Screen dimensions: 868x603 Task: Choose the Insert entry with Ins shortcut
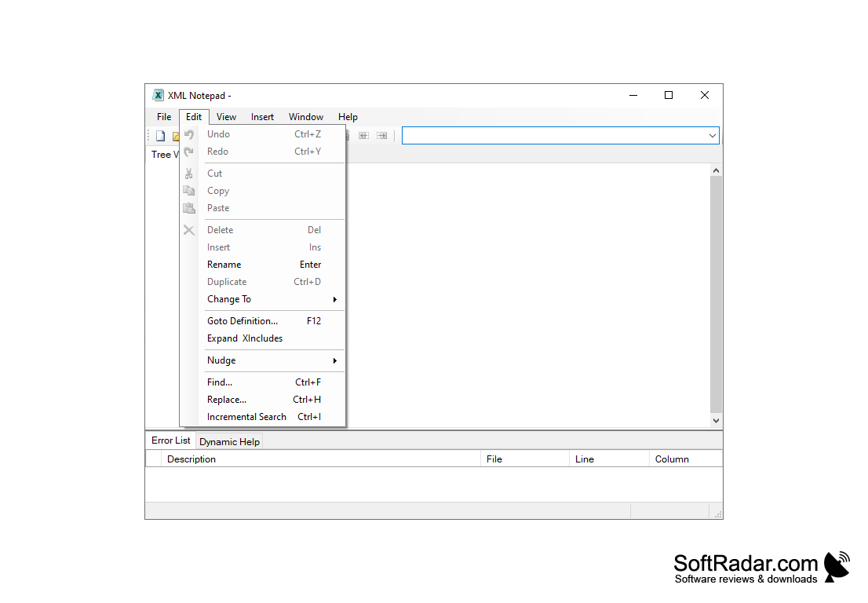(x=263, y=247)
